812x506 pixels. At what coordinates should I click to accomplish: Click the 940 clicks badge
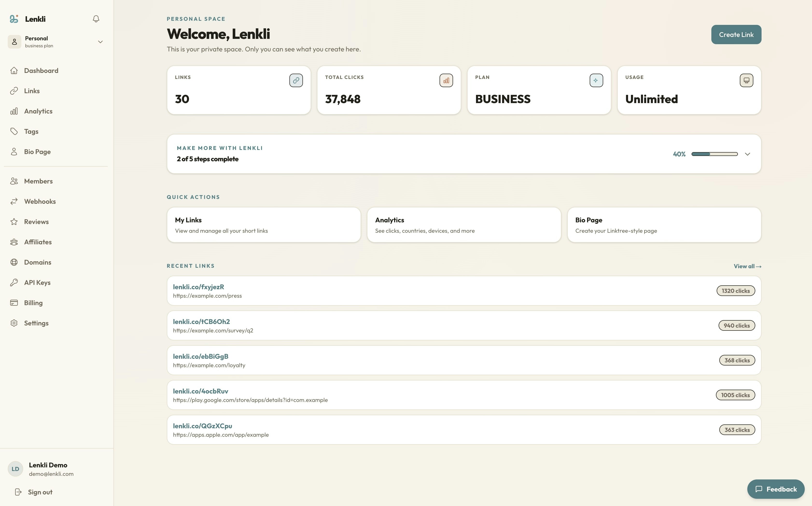tap(737, 326)
